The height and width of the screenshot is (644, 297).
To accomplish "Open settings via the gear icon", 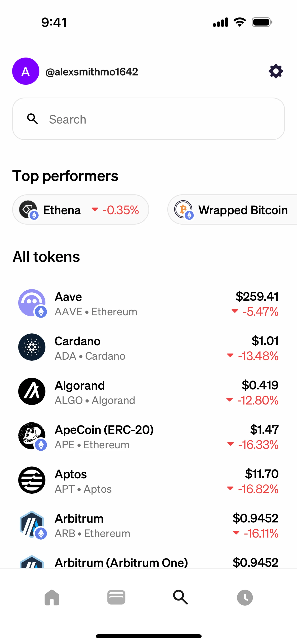I will click(276, 71).
